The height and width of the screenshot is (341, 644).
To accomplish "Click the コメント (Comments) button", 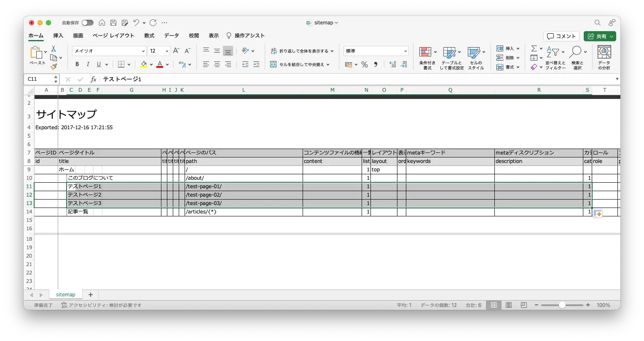I will 561,36.
